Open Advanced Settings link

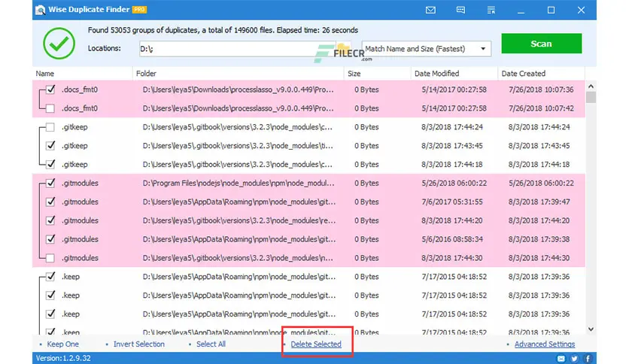545,344
